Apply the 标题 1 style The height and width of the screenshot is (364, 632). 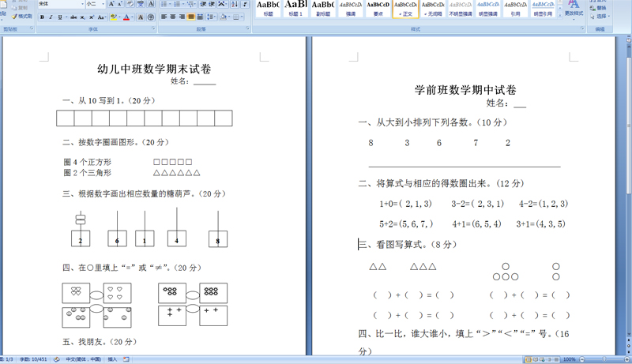(x=295, y=9)
